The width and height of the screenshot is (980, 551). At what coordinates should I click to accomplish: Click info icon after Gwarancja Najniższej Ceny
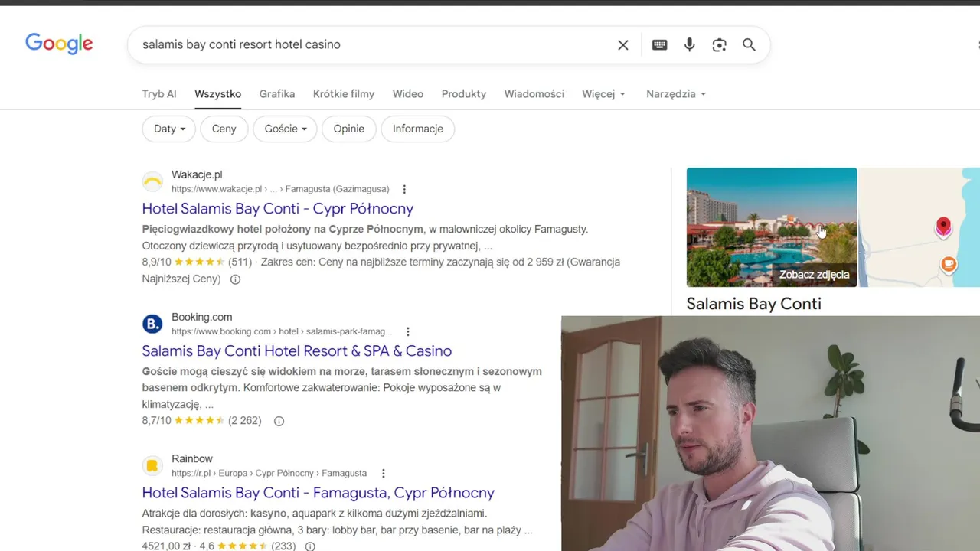235,279
